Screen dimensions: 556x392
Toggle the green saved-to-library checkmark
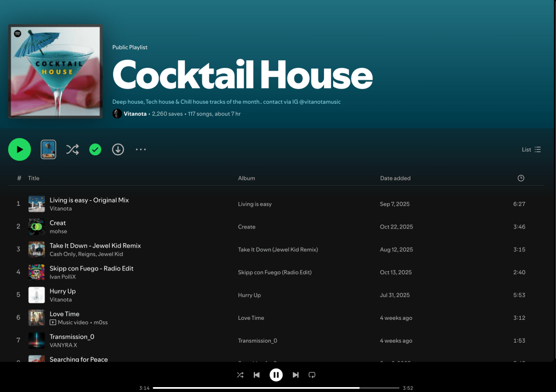point(95,149)
